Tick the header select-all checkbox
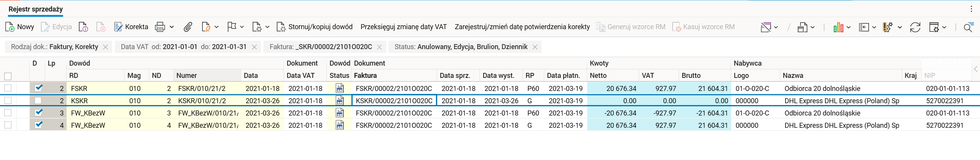This screenshot has height=160, width=980. point(8,76)
